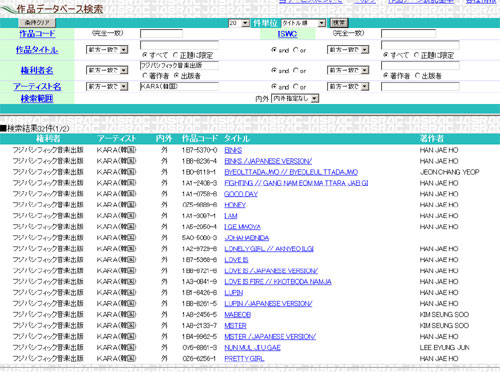Image resolution: width=500 pixels, height=372 pixels.
Task: Open the MISTER /JAPANESE VERSION/ link
Action: coord(270,337)
